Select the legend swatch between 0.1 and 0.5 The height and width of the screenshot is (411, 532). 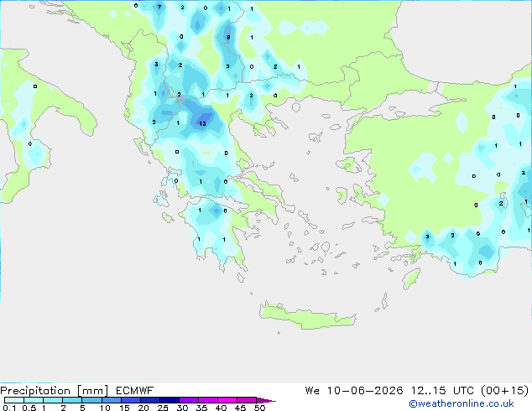click(14, 400)
